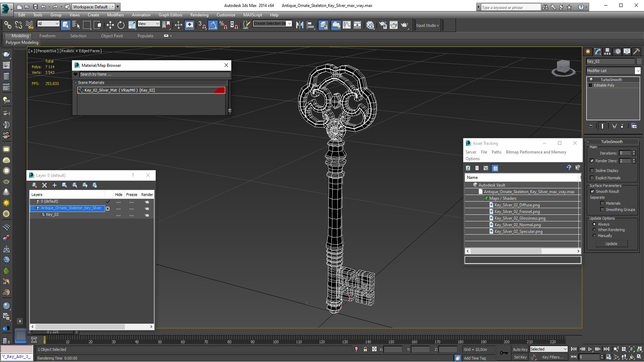Create new layer with plus icon
The image size is (644, 362).
[54, 185]
